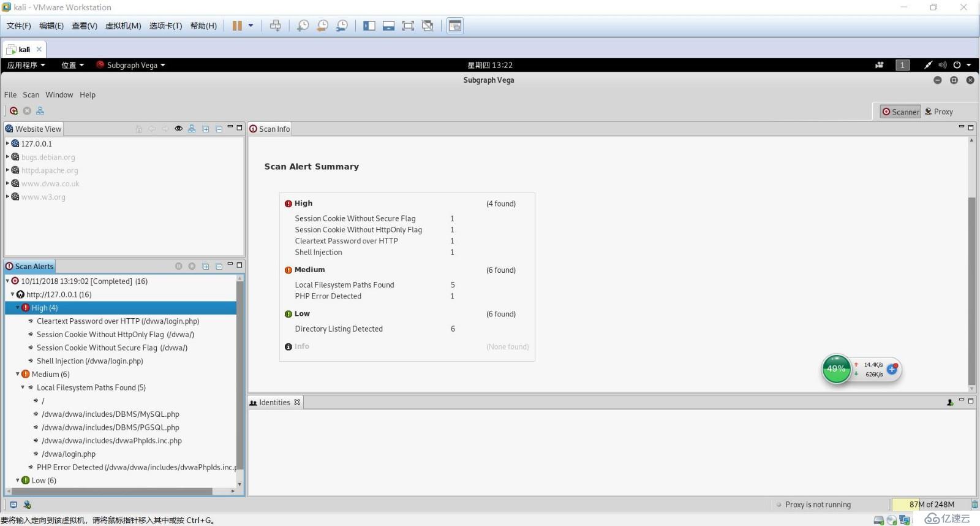The height and width of the screenshot is (526, 980).
Task: Open Kali power menu in top bar
Action: coord(962,65)
